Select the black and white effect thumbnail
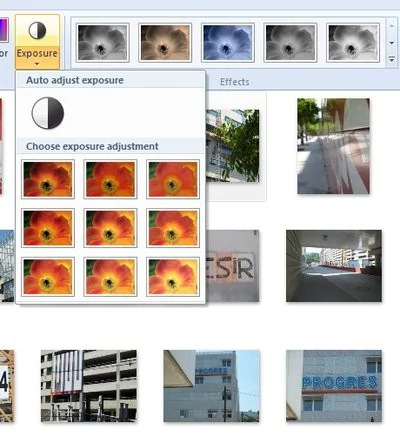400x443 pixels. [x=103, y=43]
